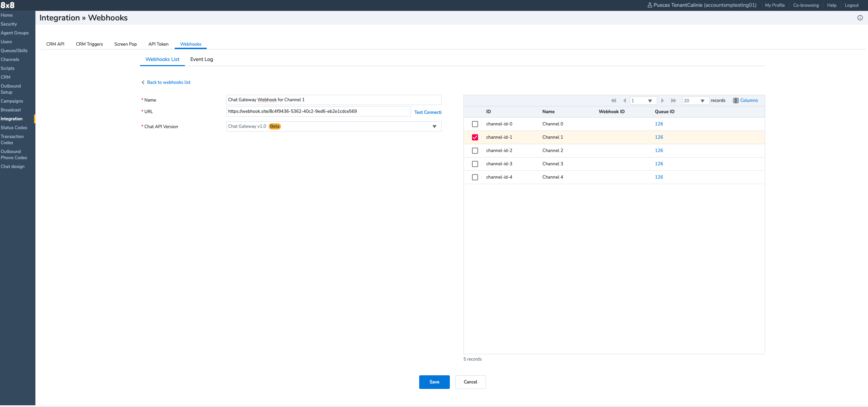Click the 8x8 logo in the top corner
868x407 pixels.
[7, 5]
